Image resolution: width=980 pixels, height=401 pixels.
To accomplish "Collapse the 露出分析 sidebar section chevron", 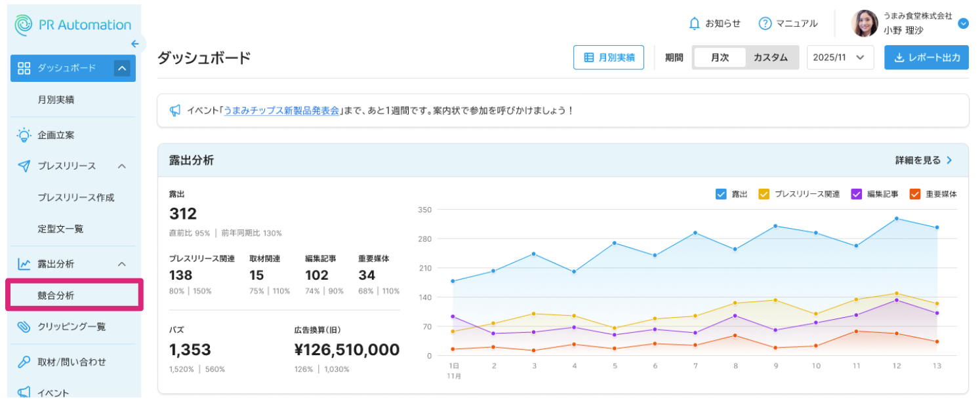I will pos(121,264).
